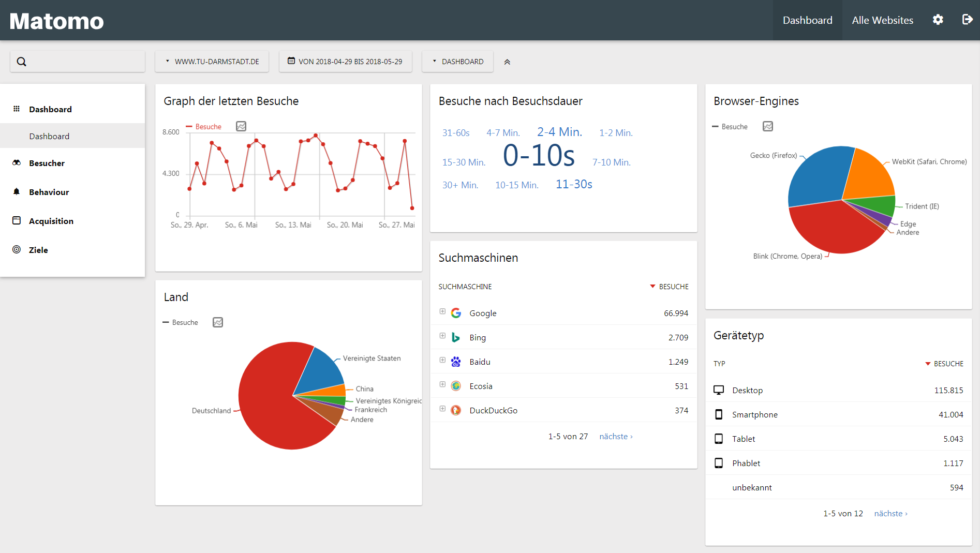Click the 0-10s visit duration tag
The image size is (980, 553).
point(539,155)
